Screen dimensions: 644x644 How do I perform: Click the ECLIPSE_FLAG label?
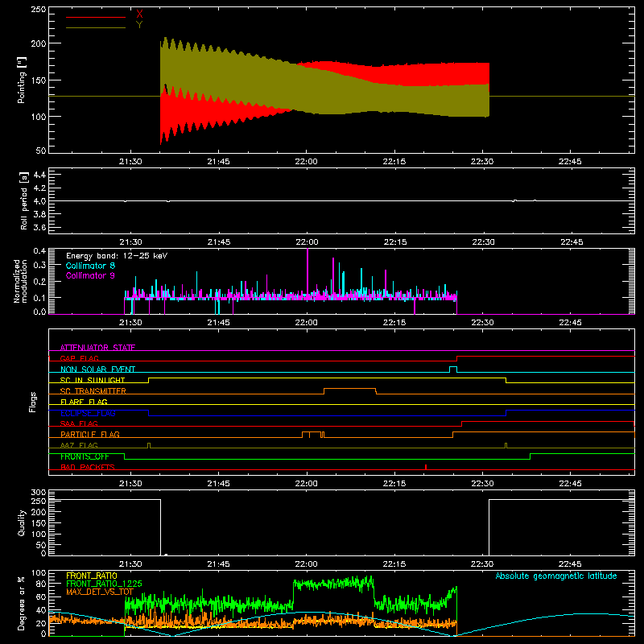pyautogui.click(x=88, y=413)
